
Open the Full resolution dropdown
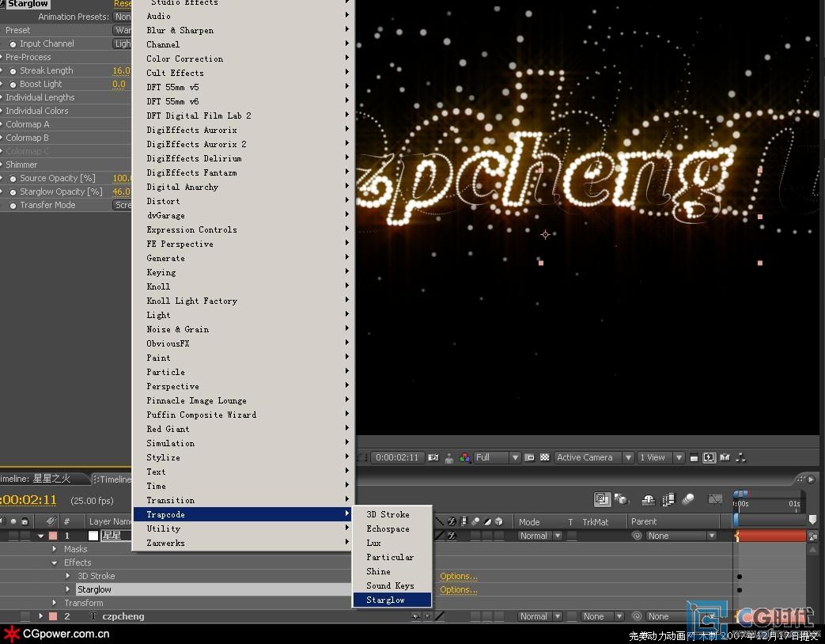(x=498, y=458)
